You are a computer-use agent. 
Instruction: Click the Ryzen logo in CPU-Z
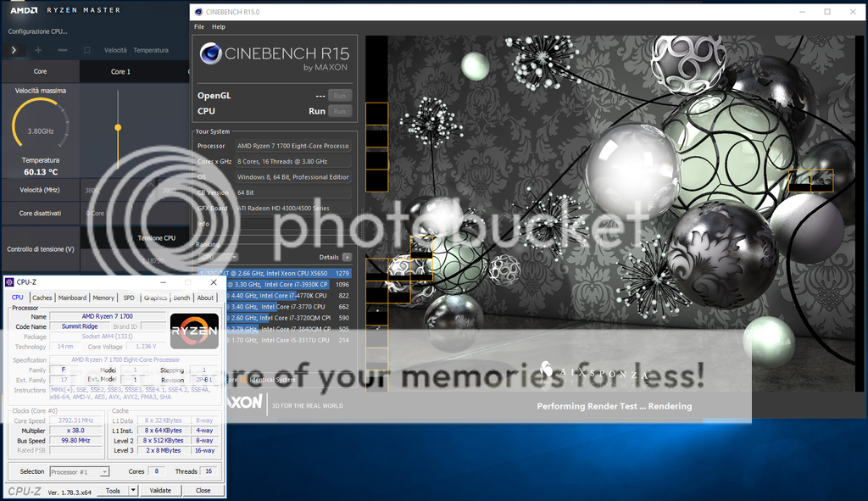(194, 331)
